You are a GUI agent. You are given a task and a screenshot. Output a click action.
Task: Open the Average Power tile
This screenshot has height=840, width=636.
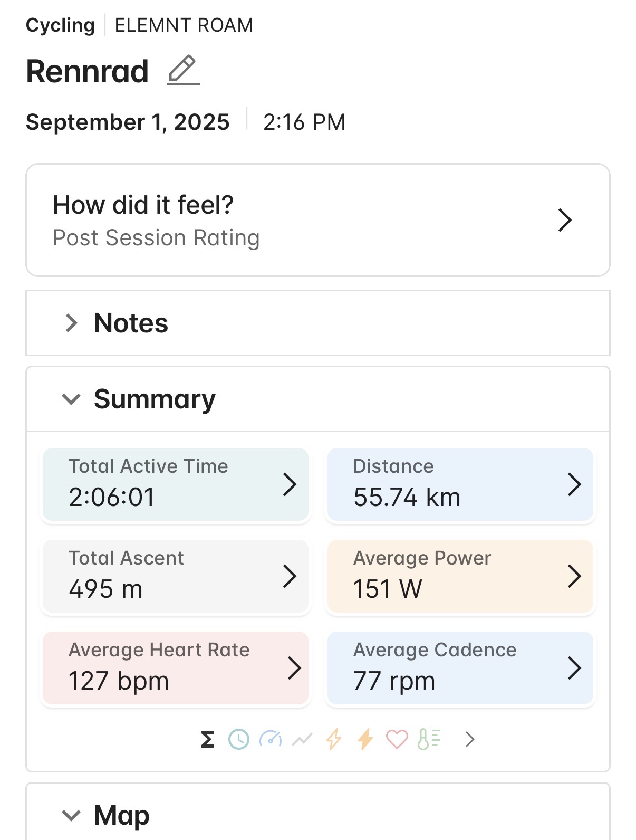[460, 576]
